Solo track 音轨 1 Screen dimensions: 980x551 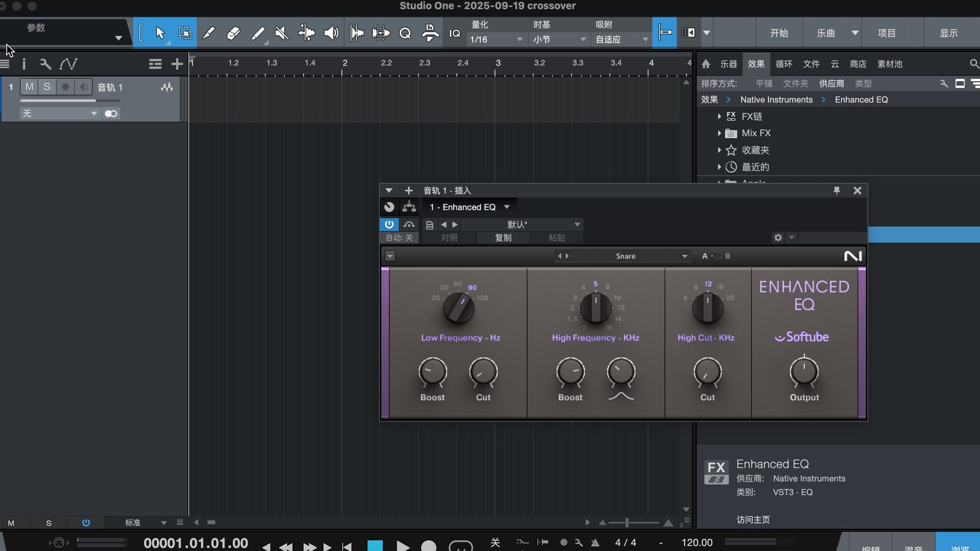pos(47,87)
